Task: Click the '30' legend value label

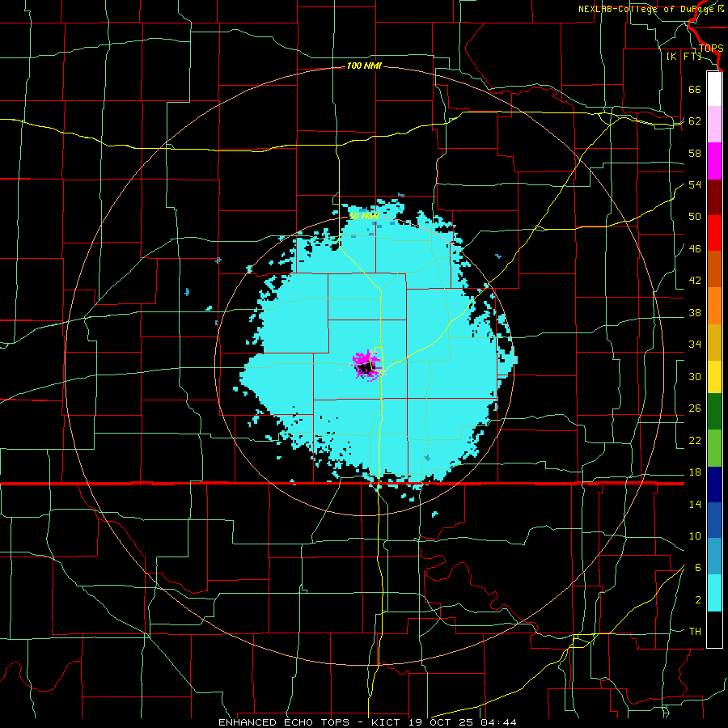Action: click(695, 376)
